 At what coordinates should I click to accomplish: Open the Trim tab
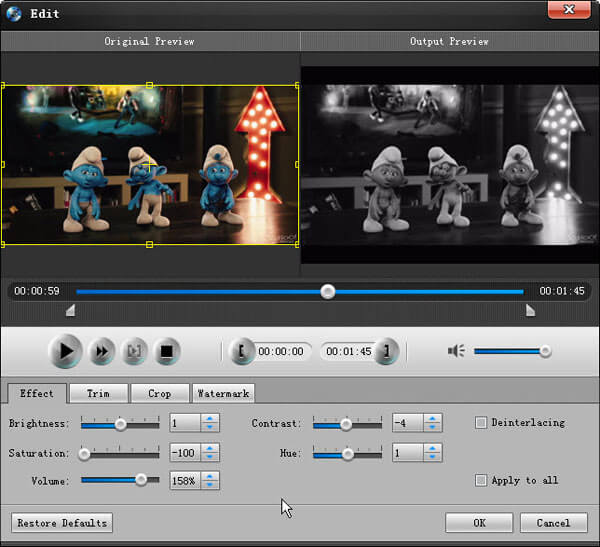click(98, 393)
